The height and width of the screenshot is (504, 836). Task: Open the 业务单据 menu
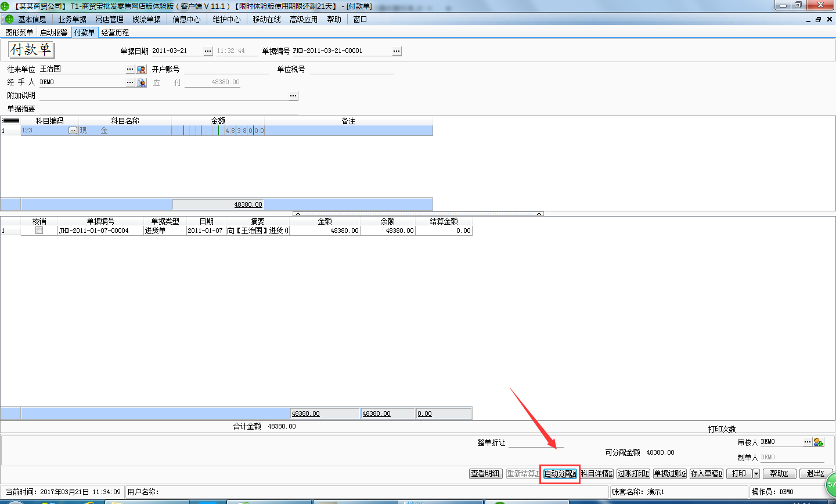[x=72, y=19]
